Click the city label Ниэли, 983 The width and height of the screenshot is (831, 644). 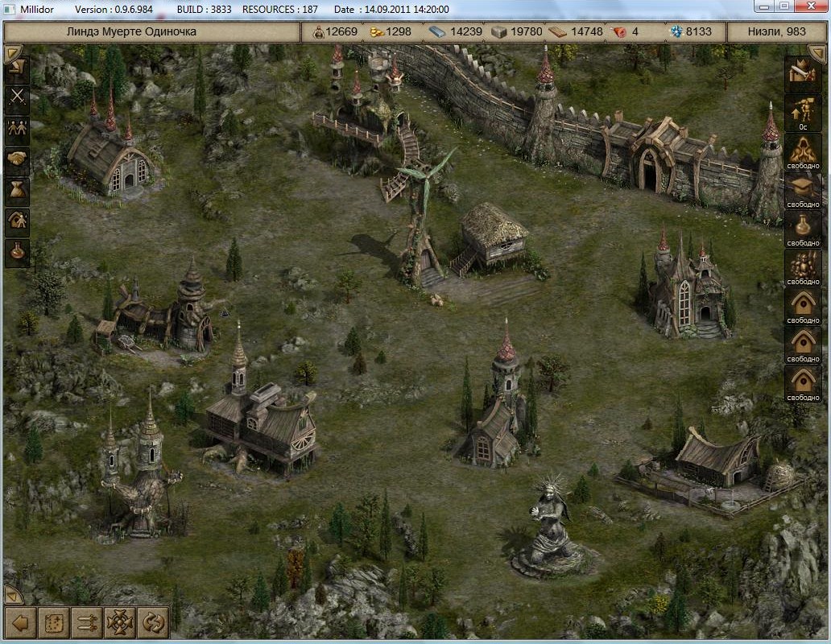776,31
